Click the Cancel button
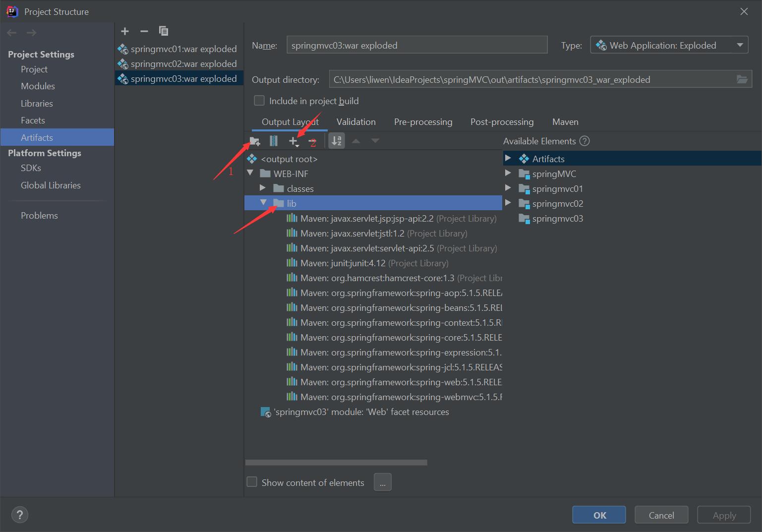The image size is (762, 532). (x=661, y=515)
